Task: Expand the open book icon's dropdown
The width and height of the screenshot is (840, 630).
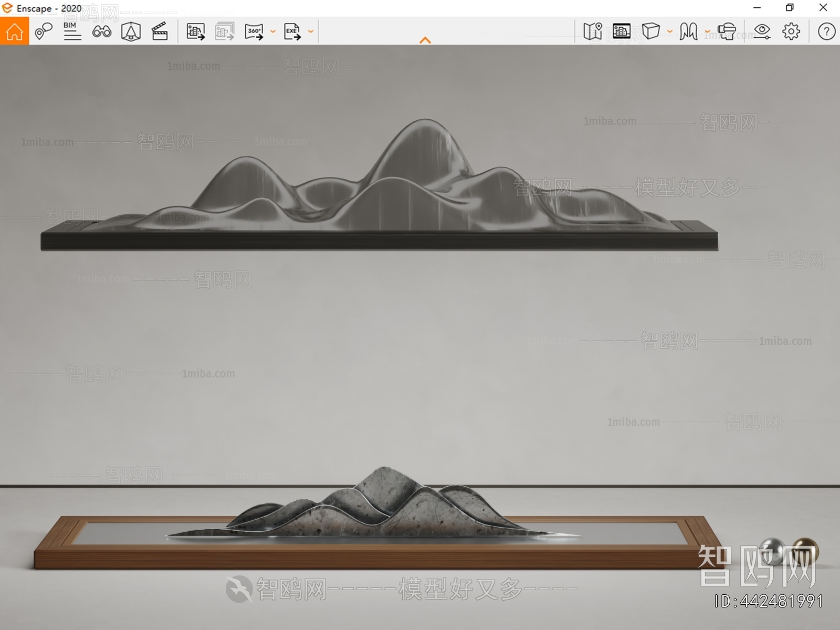Action: (708, 31)
